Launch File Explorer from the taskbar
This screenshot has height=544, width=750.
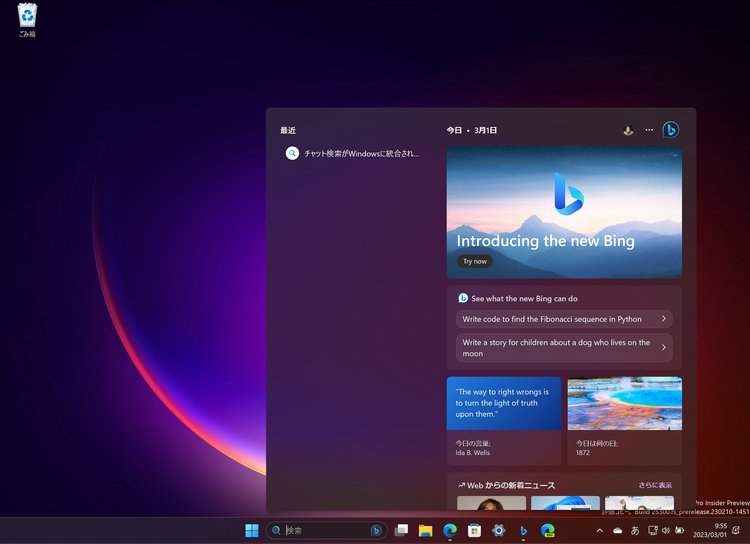425,530
